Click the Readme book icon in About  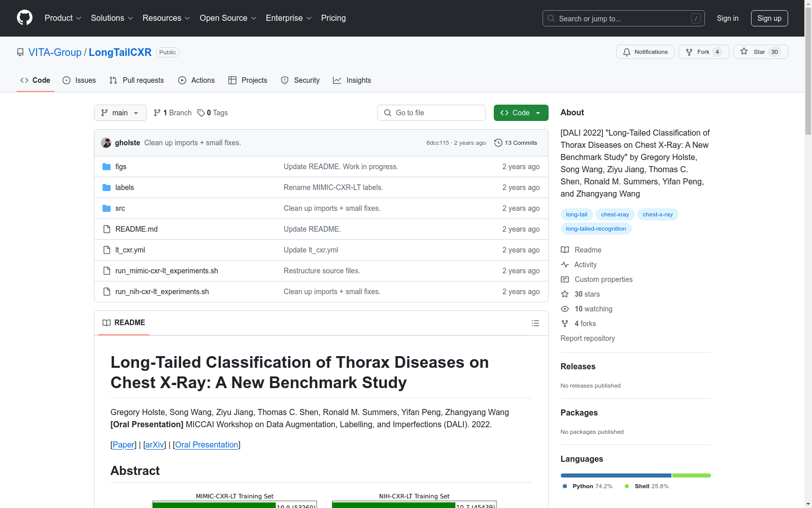click(x=565, y=250)
